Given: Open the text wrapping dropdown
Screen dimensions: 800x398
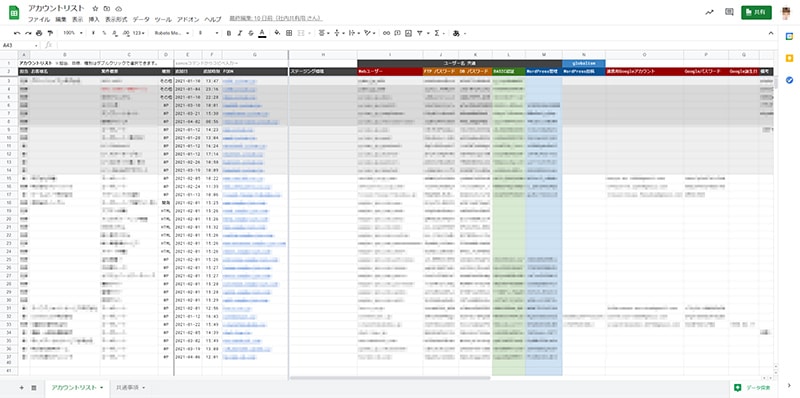Looking at the screenshot, I should pyautogui.click(x=353, y=33).
